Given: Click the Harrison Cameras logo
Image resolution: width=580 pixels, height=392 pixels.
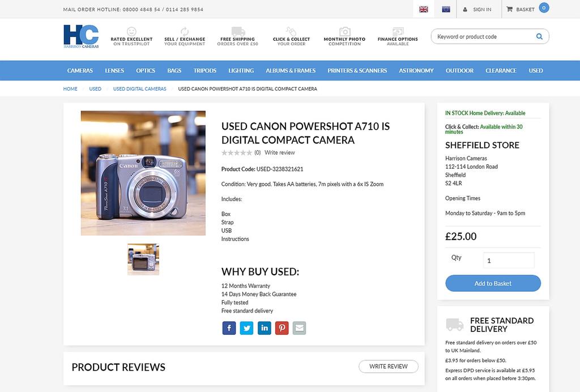Looking at the screenshot, I should click(81, 37).
